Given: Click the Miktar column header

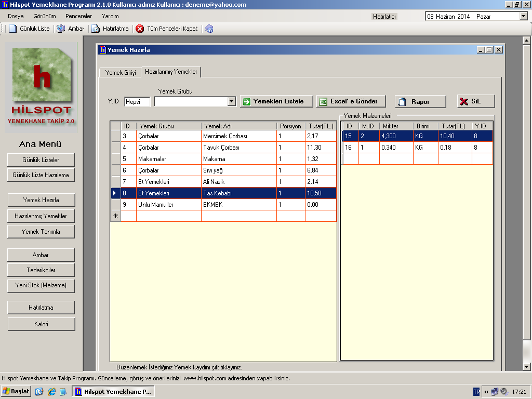Looking at the screenshot, I should pyautogui.click(x=396, y=126).
